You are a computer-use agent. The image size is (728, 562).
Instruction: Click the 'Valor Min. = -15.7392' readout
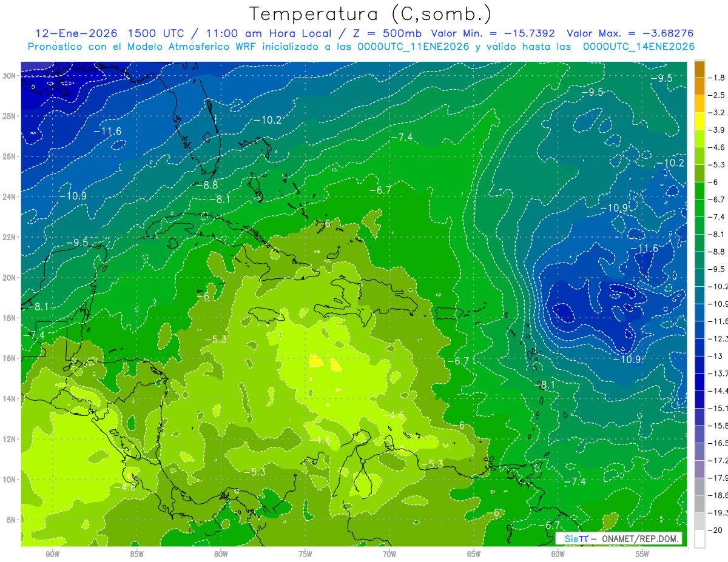tap(493, 33)
